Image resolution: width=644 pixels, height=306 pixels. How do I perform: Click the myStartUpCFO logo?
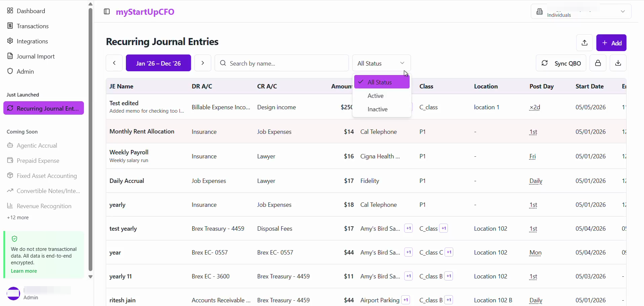coord(145,12)
